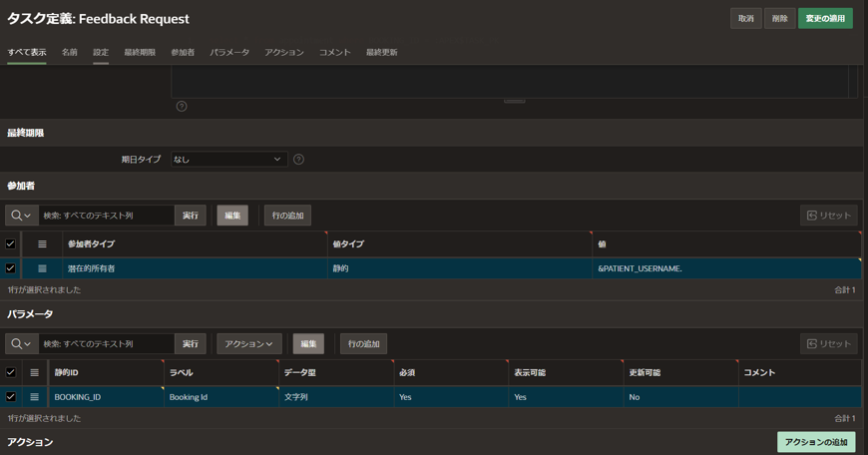
Task: Click the コメント column header in パラメータ grid
Action: [x=800, y=372]
